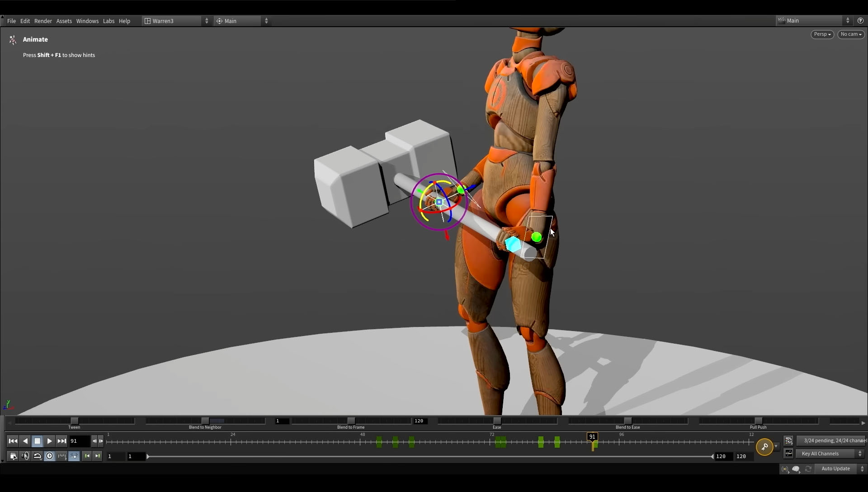Screen dimensions: 868x492
Task: Open the Main radial menu dropdown
Action: tap(242, 21)
